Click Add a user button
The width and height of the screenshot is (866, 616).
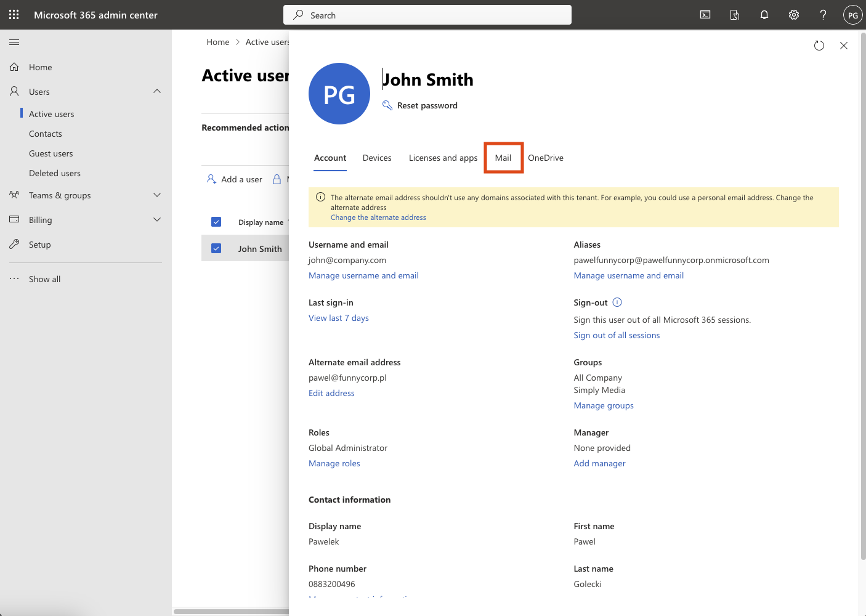234,179
